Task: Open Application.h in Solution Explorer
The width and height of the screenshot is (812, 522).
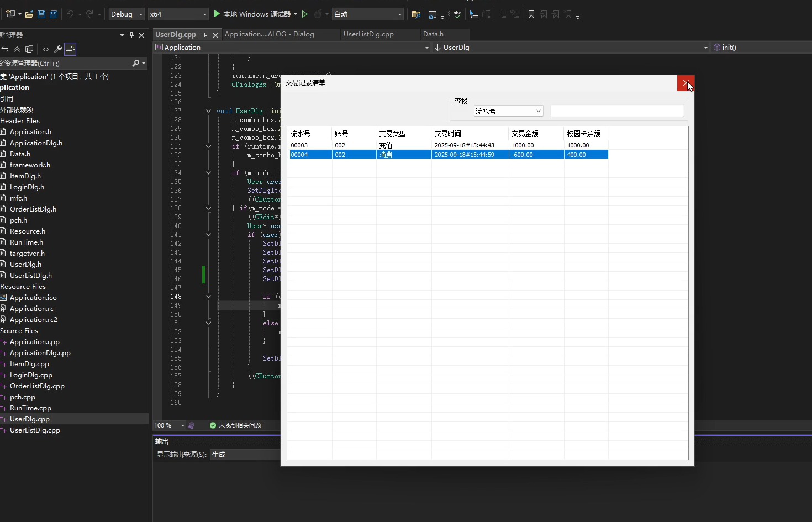Action: pos(30,131)
